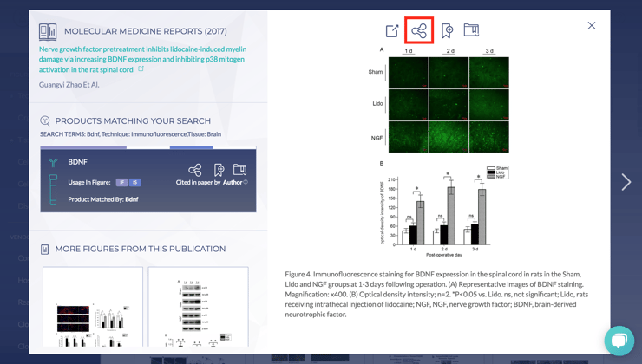Open the Nerve growth factor pretreatment article title link
642x364 pixels.
pyautogui.click(x=142, y=59)
